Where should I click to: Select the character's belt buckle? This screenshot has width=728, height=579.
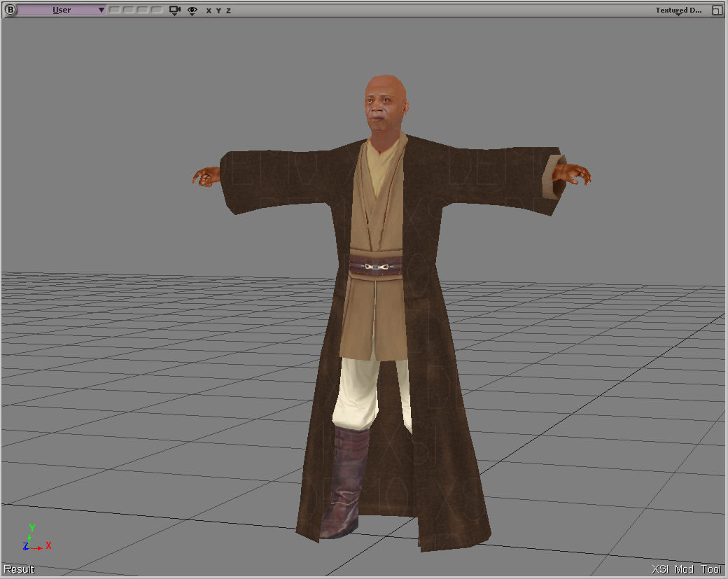tap(377, 267)
